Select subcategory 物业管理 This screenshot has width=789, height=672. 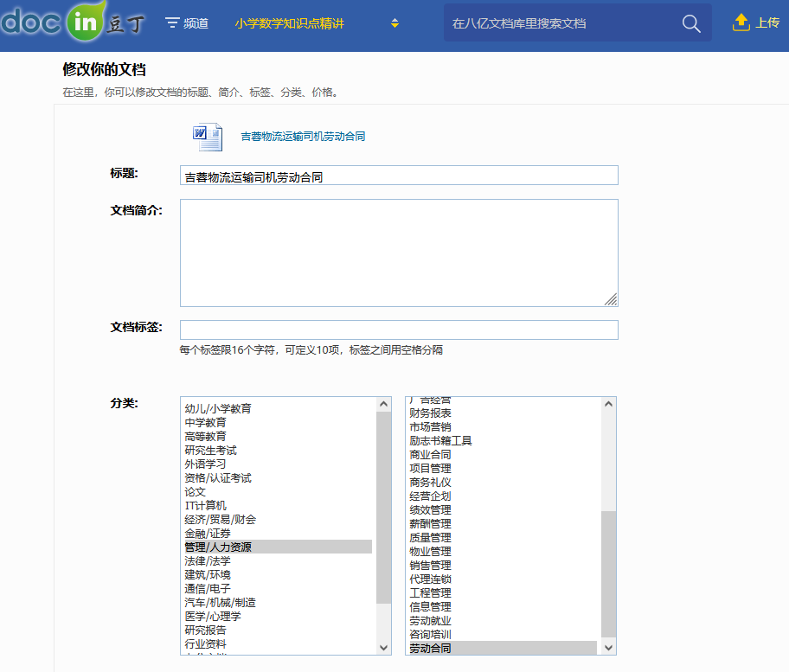pos(504,551)
